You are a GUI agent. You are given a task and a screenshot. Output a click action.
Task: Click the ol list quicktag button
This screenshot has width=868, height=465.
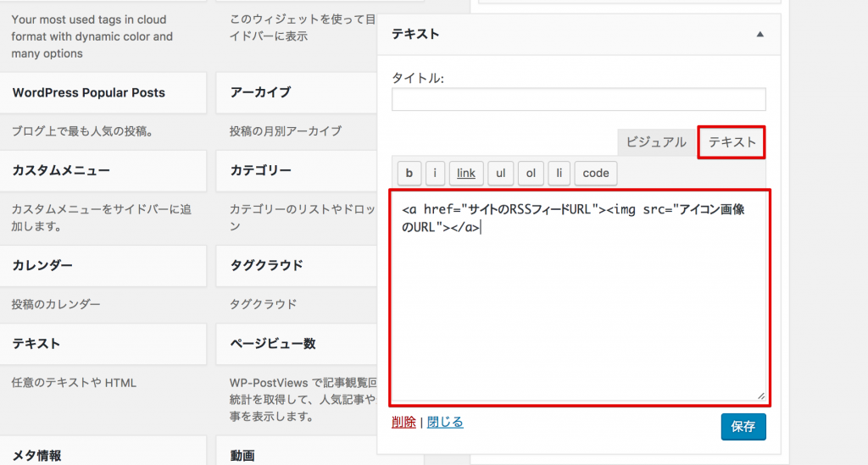pos(531,173)
